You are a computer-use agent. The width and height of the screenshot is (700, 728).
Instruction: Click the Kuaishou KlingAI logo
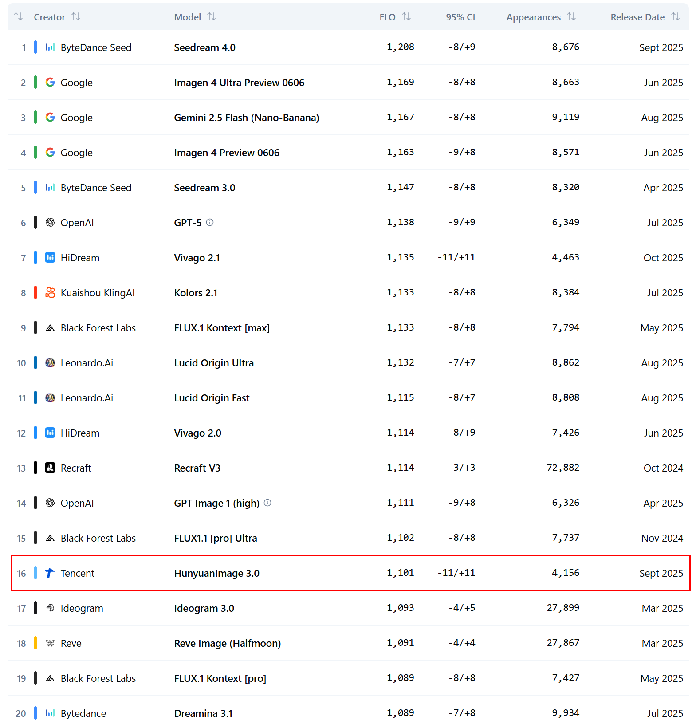pyautogui.click(x=50, y=292)
